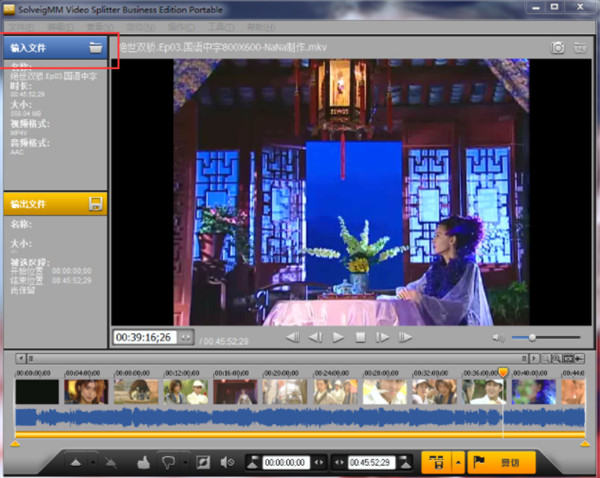Click the thumbnail at 00:04:00;00
Viewport: 600px width, 478px height.
86,392
